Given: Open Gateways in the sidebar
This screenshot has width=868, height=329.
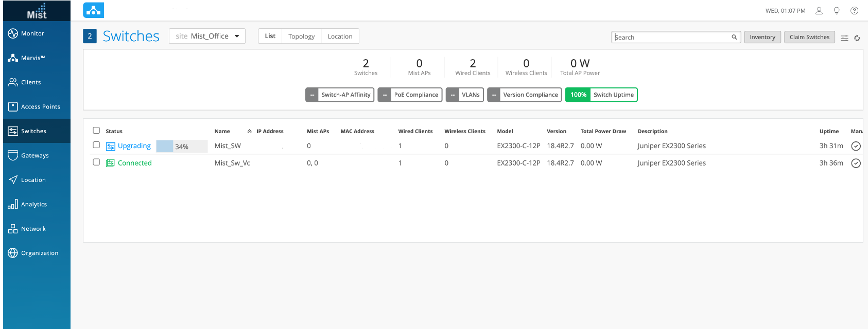Looking at the screenshot, I should [x=37, y=155].
